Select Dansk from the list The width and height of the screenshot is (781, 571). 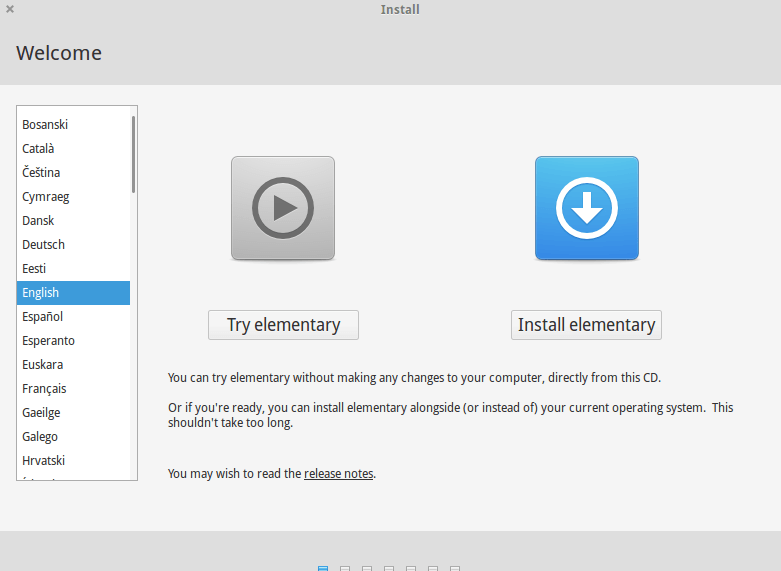tap(38, 221)
